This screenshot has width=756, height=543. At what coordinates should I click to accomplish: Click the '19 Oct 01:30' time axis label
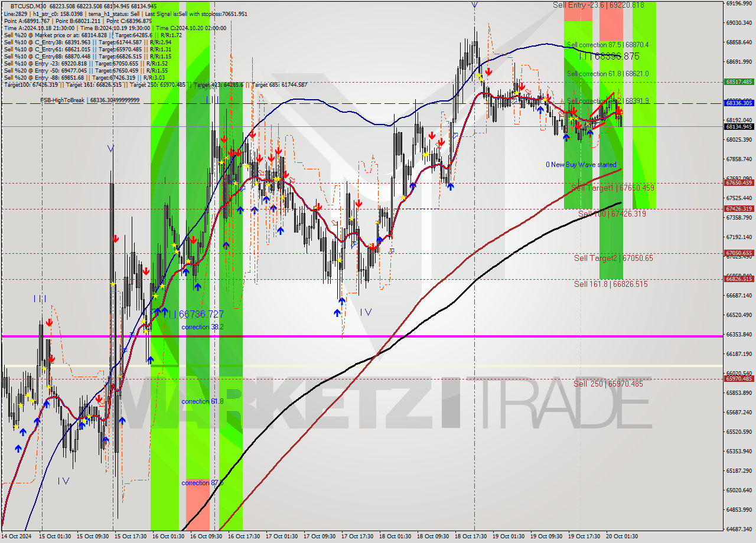[x=508, y=537]
